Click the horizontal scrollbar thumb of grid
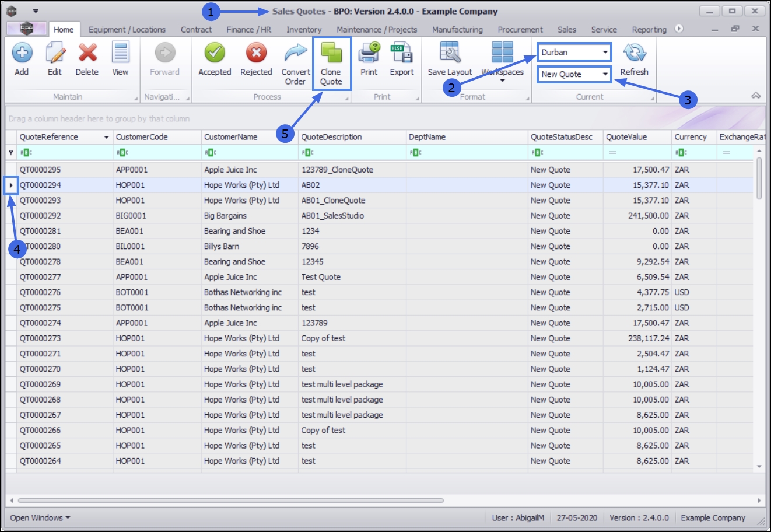771x532 pixels. (x=230, y=501)
